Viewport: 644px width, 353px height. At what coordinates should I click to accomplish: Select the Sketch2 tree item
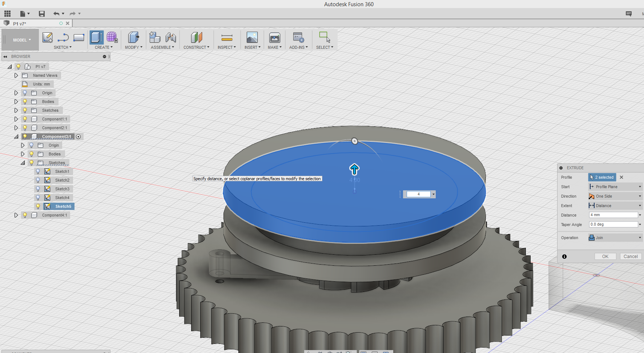point(62,180)
